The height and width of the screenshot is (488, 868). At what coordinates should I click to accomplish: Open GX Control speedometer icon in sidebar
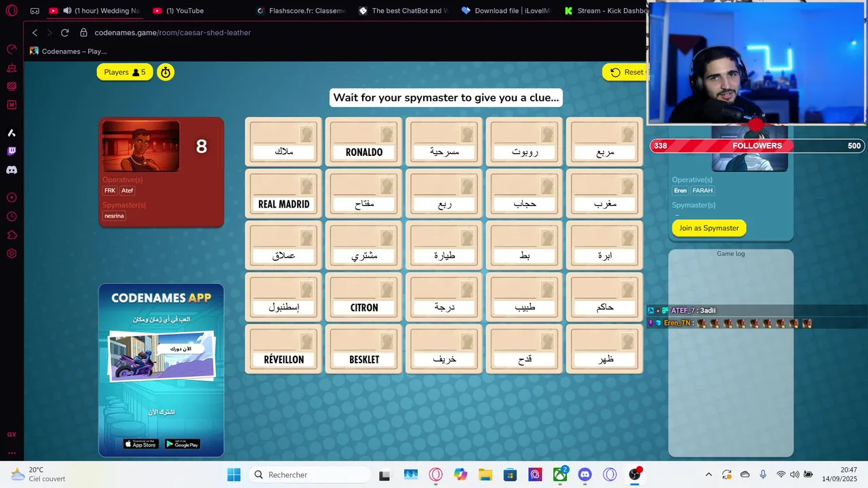[x=12, y=49]
